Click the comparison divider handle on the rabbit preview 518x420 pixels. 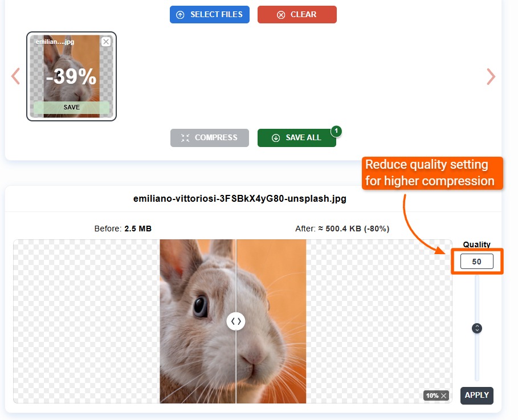click(x=236, y=321)
